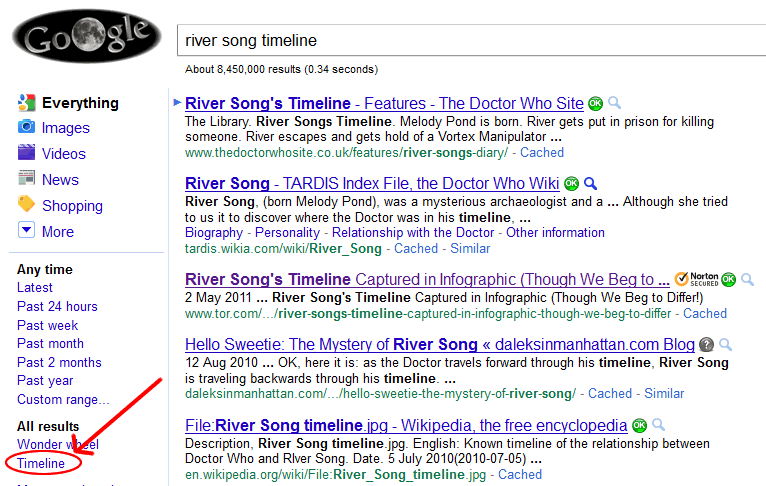Filter results to Past month

pyautogui.click(x=50, y=344)
